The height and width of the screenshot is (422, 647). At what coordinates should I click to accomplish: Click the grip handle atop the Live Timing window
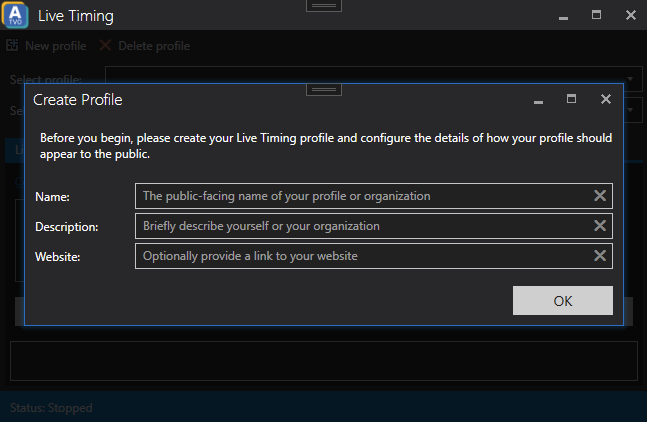(324, 6)
